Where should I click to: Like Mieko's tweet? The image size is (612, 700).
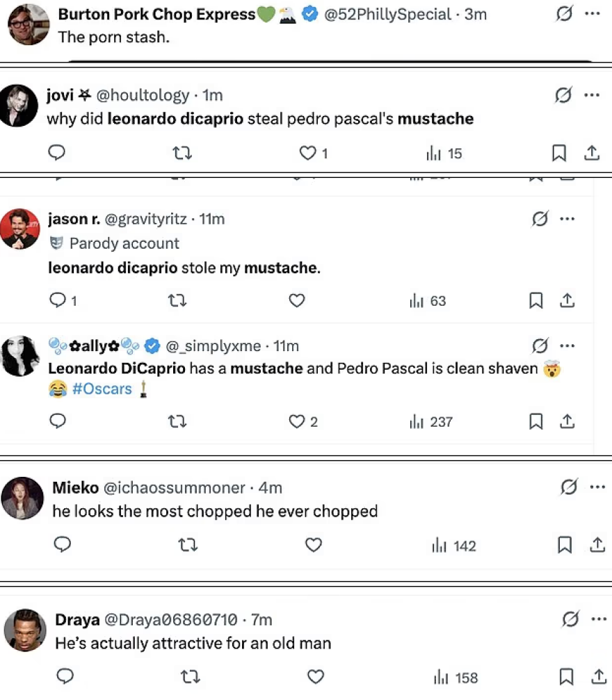tap(314, 545)
